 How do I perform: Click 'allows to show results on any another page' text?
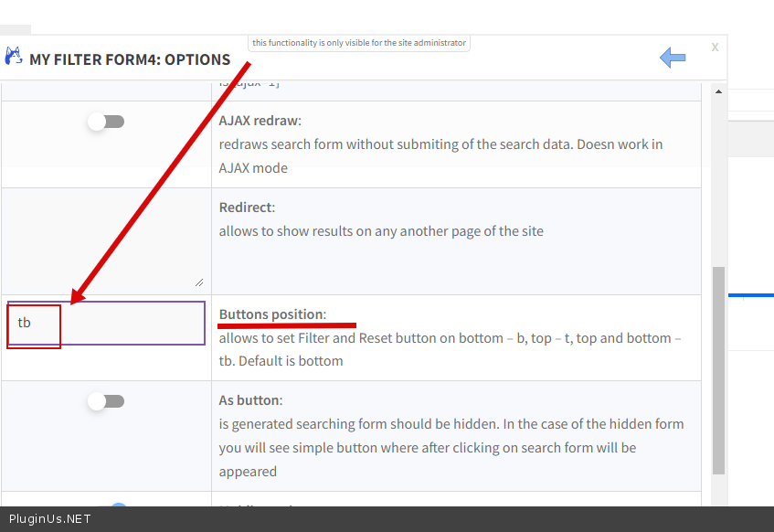tap(381, 231)
